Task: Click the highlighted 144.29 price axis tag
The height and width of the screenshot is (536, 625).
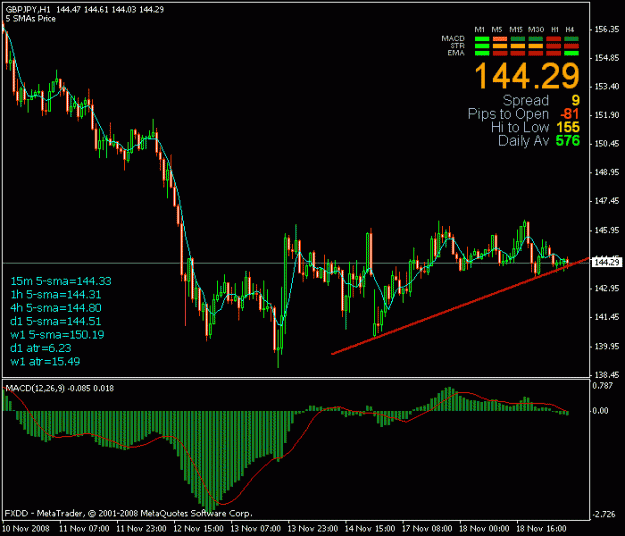Action: [607, 262]
